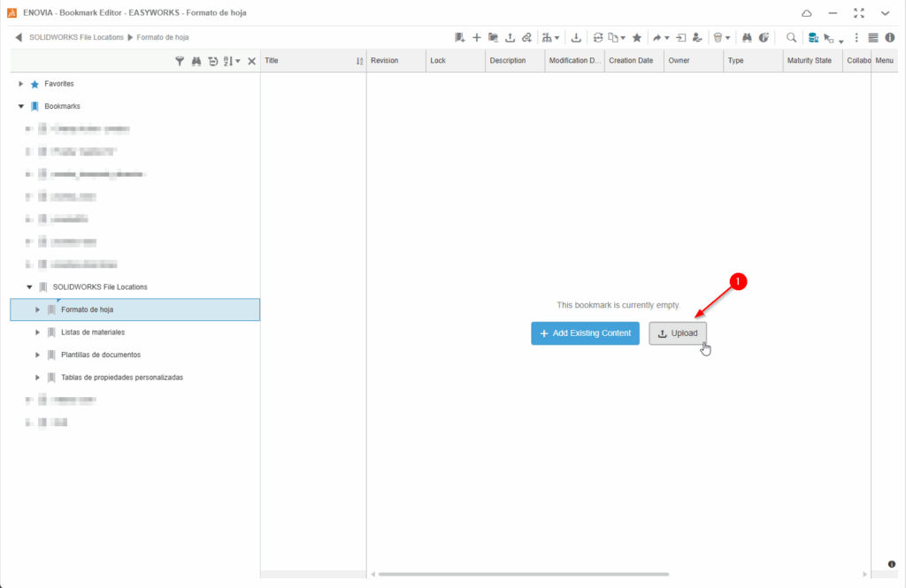Open the dropdown arrow next to cursor icon
Viewport: 906px width, 588px height.
click(x=841, y=41)
